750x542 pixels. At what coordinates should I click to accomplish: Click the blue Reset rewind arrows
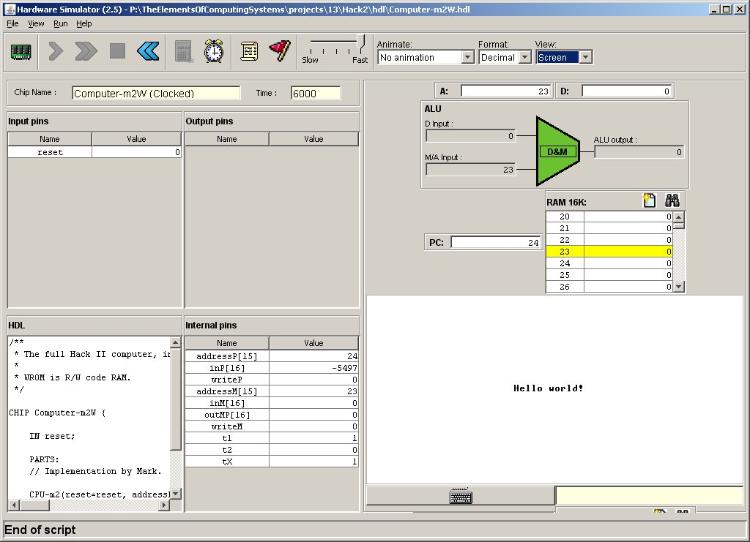pos(148,51)
